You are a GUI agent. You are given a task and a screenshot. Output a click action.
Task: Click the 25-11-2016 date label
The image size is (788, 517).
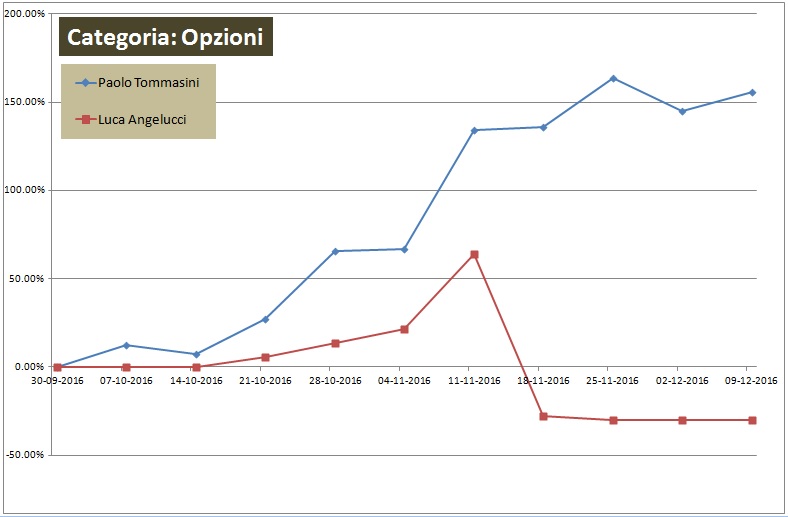pos(613,380)
